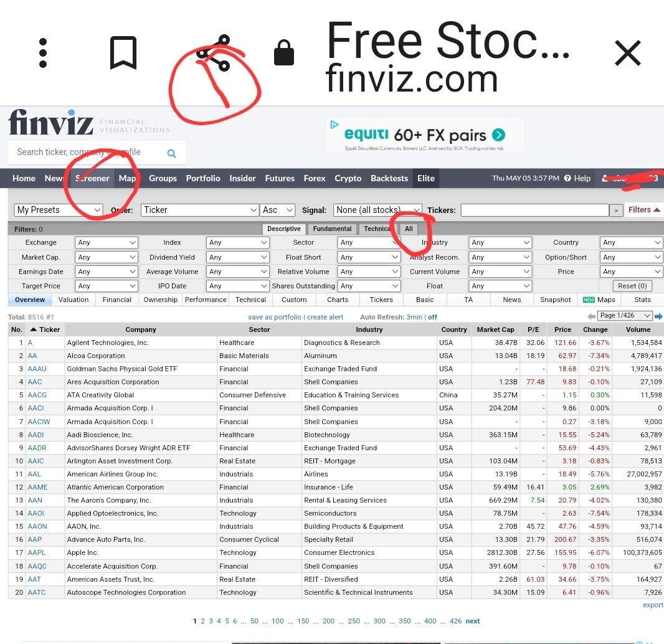
Task: Open the Charts view tab
Action: click(x=338, y=300)
